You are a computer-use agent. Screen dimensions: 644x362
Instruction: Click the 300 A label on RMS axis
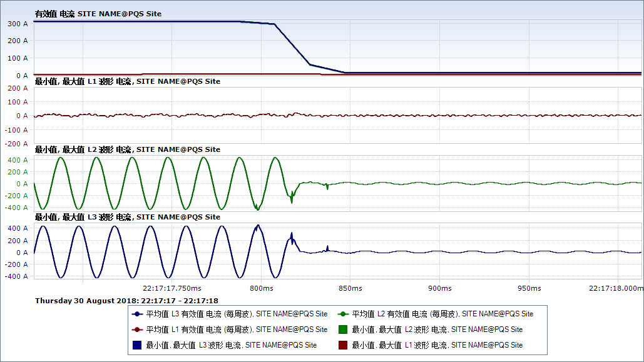click(x=17, y=24)
